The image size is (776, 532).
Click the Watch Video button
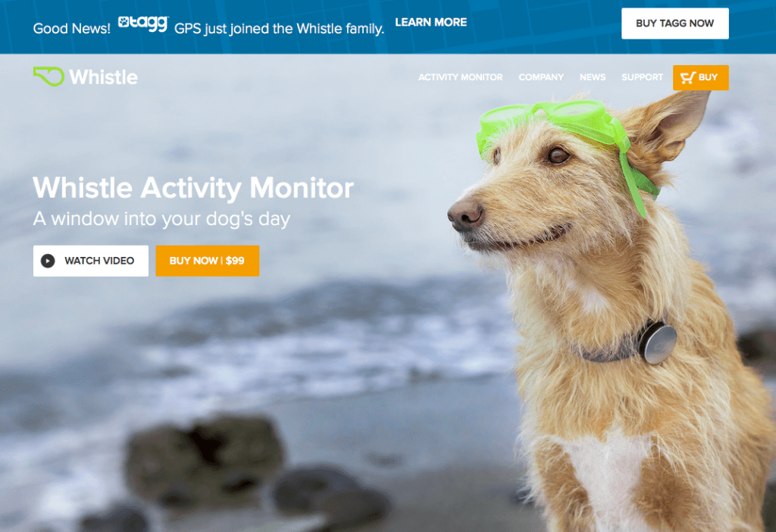[91, 261]
